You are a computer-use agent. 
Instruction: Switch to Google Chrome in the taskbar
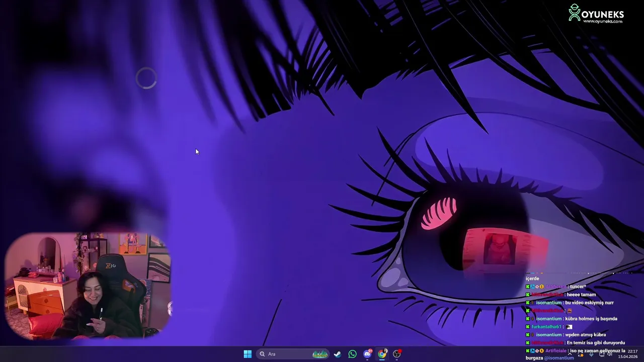tap(382, 354)
